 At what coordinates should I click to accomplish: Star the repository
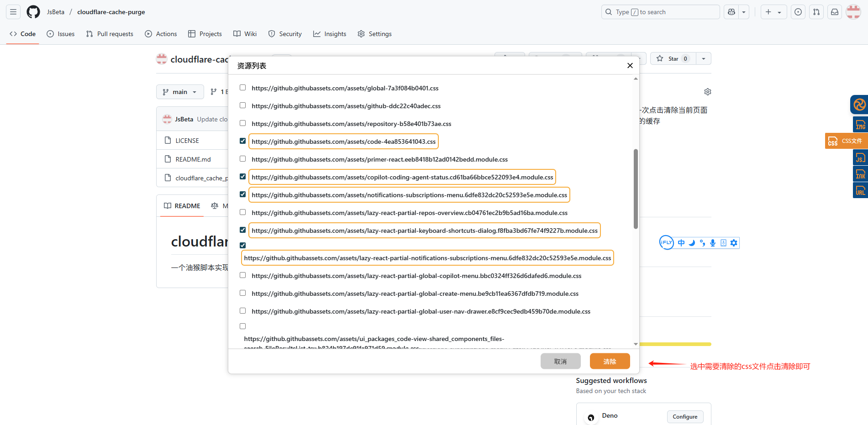(673, 58)
